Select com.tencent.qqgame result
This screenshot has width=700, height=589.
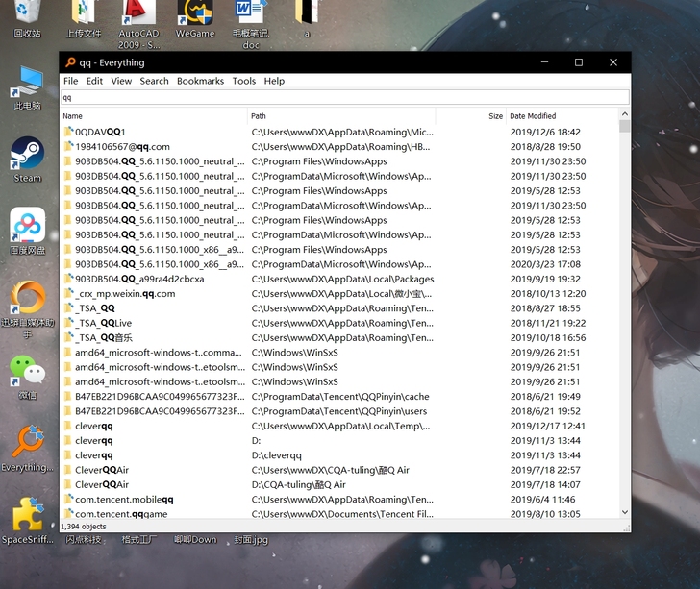339,513
